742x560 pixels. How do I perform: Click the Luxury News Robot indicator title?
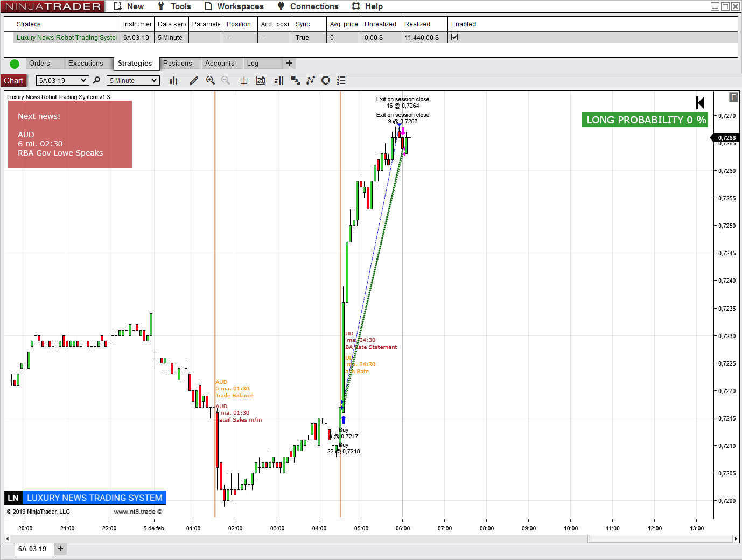coord(59,97)
